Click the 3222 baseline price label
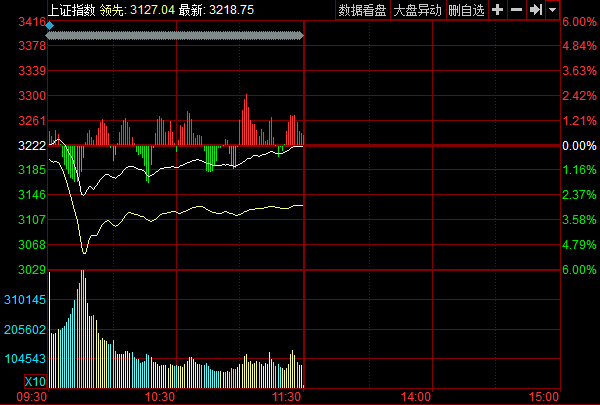The height and width of the screenshot is (405, 600). (33, 146)
